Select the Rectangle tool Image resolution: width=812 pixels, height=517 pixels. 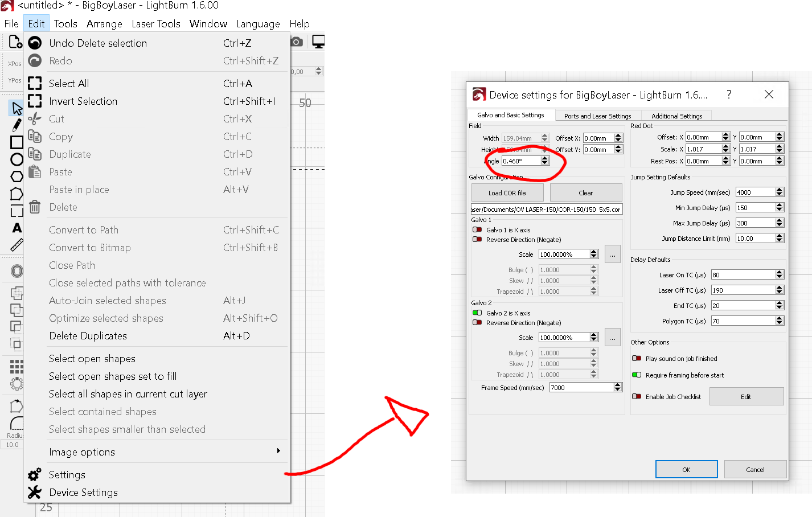17,142
